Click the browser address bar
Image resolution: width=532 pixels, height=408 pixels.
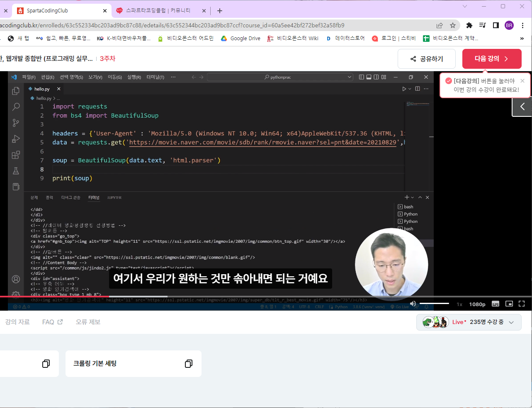(x=216, y=25)
